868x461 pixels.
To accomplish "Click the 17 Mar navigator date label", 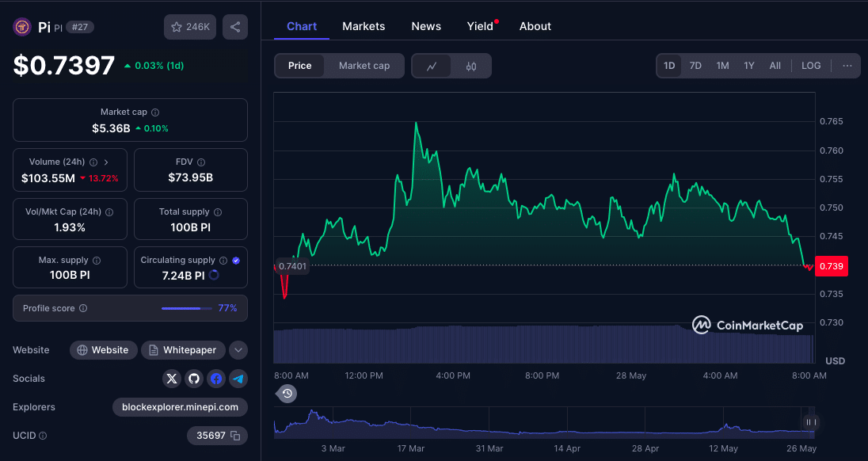I will (411, 448).
